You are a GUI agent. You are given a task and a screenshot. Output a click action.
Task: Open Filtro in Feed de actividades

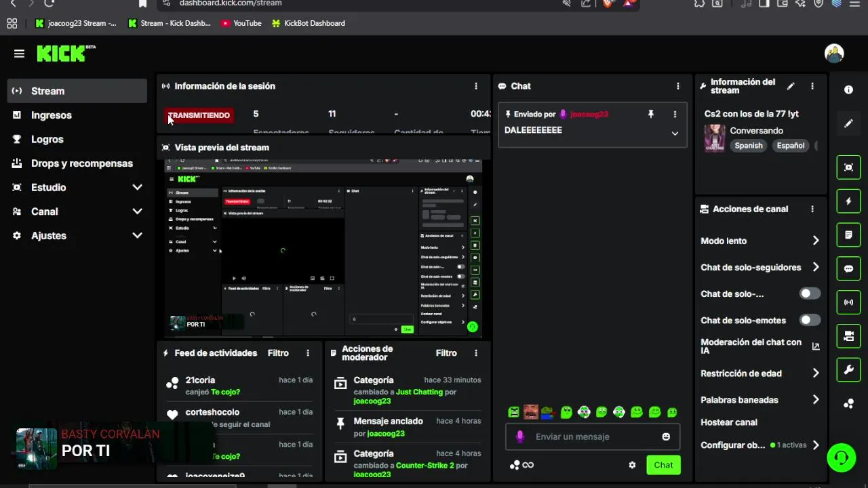click(x=278, y=353)
